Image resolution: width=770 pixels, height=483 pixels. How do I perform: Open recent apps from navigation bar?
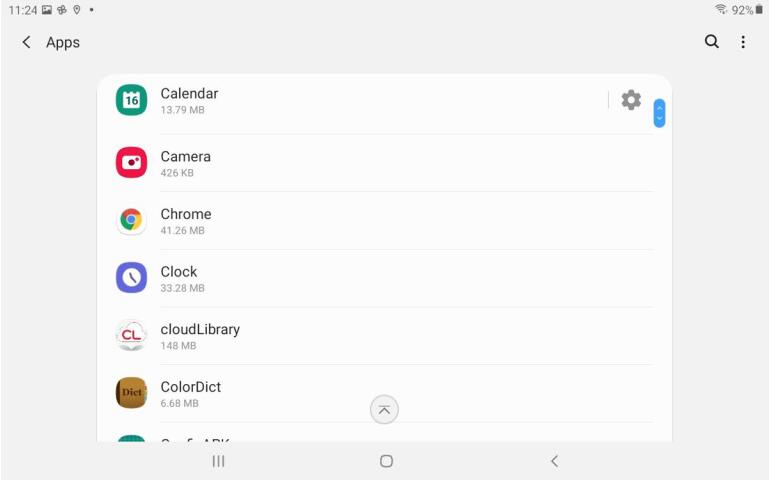[219, 461]
